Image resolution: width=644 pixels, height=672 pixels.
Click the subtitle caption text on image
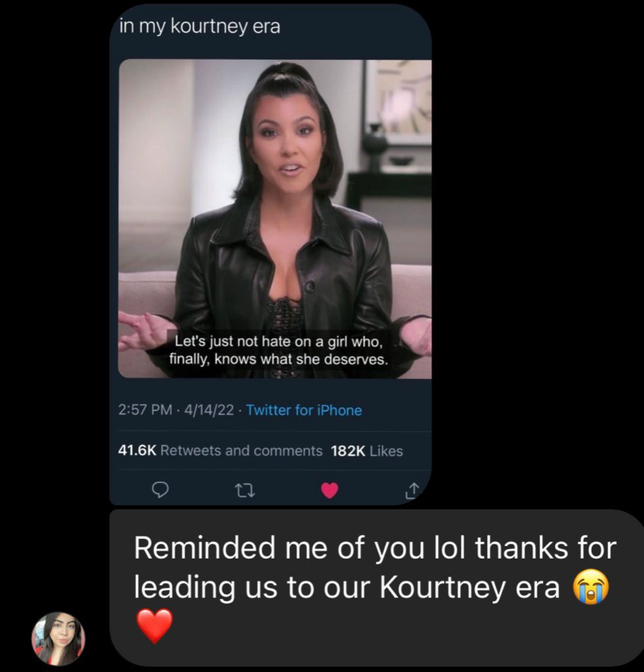[279, 350]
